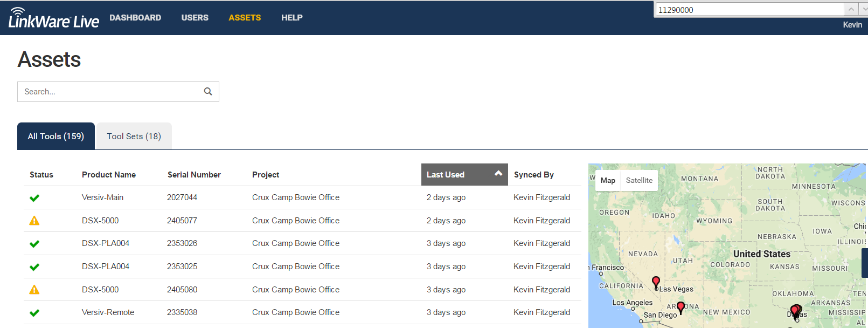Click green checkmark for serial 2353026
The image size is (868, 328).
[34, 244]
